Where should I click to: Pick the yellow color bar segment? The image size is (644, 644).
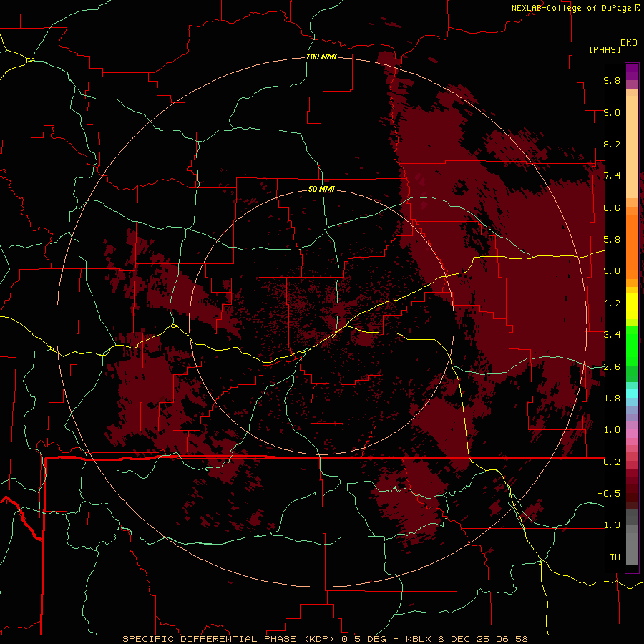coord(632,306)
